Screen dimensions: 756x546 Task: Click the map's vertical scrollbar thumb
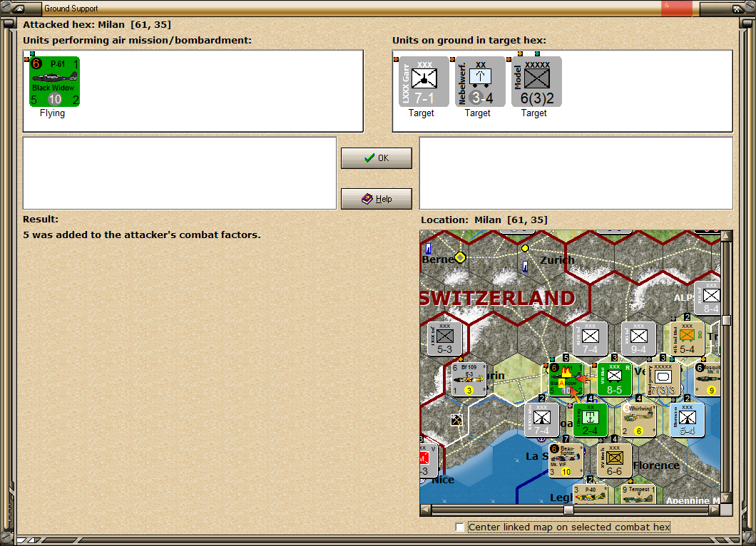pyautogui.click(x=726, y=321)
